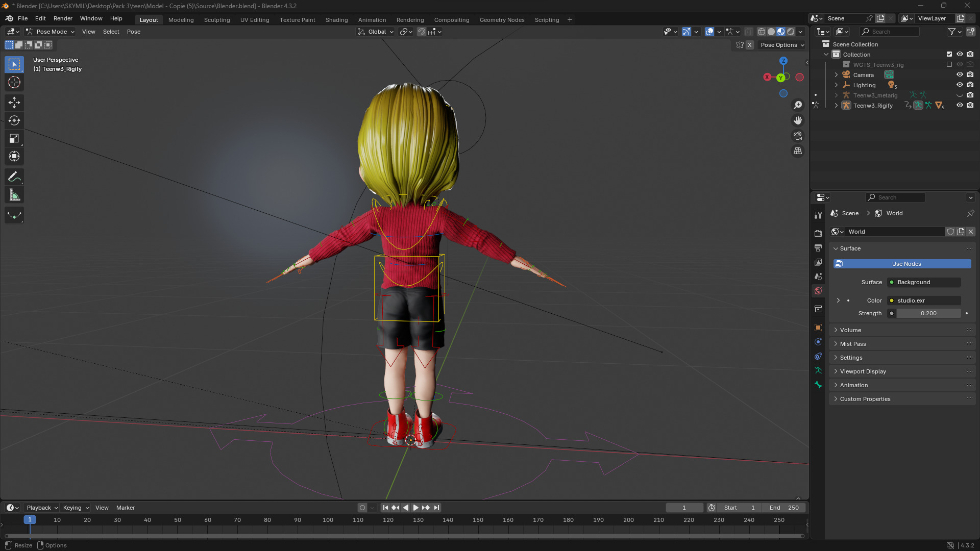Open the Pose Mode dropdown

point(51,32)
